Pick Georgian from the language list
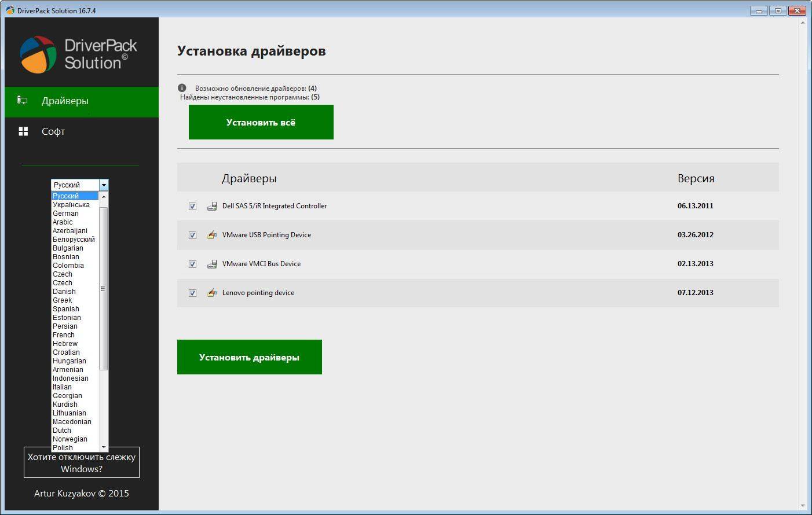Screen dimensions: 812x515 (x=75, y=395)
